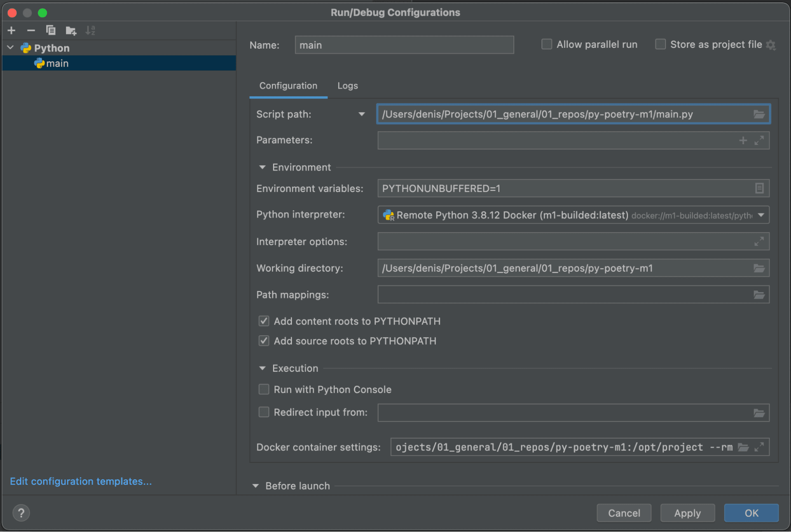Collapse the Execution section
The height and width of the screenshot is (532, 791).
coord(262,368)
